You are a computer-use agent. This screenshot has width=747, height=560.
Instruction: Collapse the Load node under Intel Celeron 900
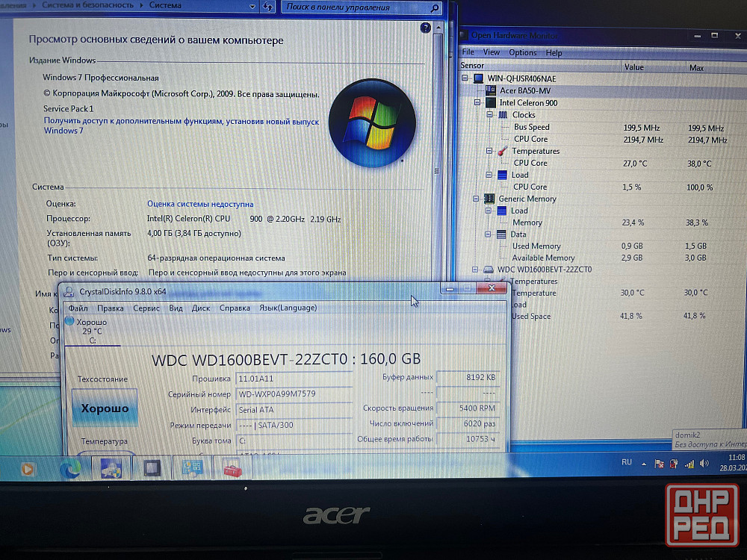pos(489,175)
